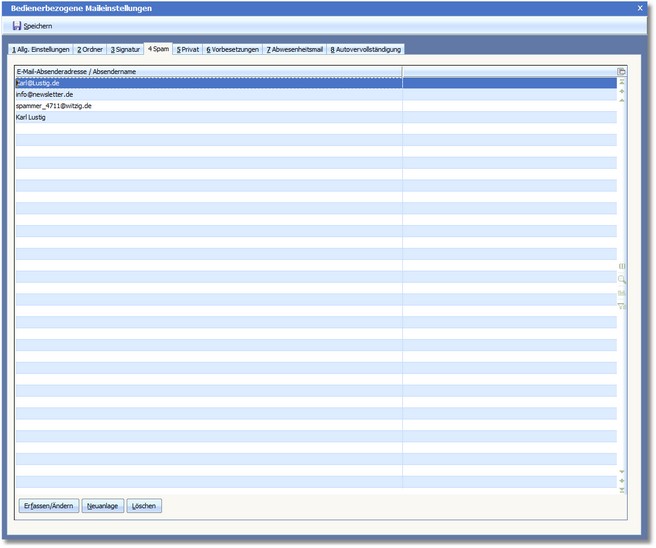The height and width of the screenshot is (548, 656).
Task: Go to the Vorbesetzungen tab
Action: (x=233, y=49)
